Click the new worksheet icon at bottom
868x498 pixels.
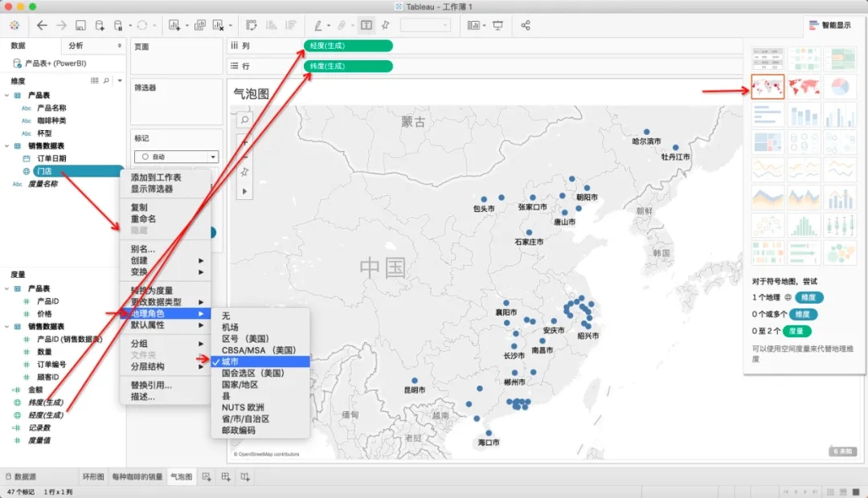(207, 477)
